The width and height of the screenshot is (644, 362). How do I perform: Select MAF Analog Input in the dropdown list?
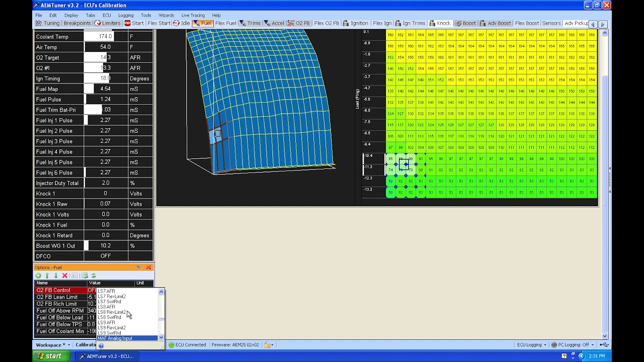(127, 338)
